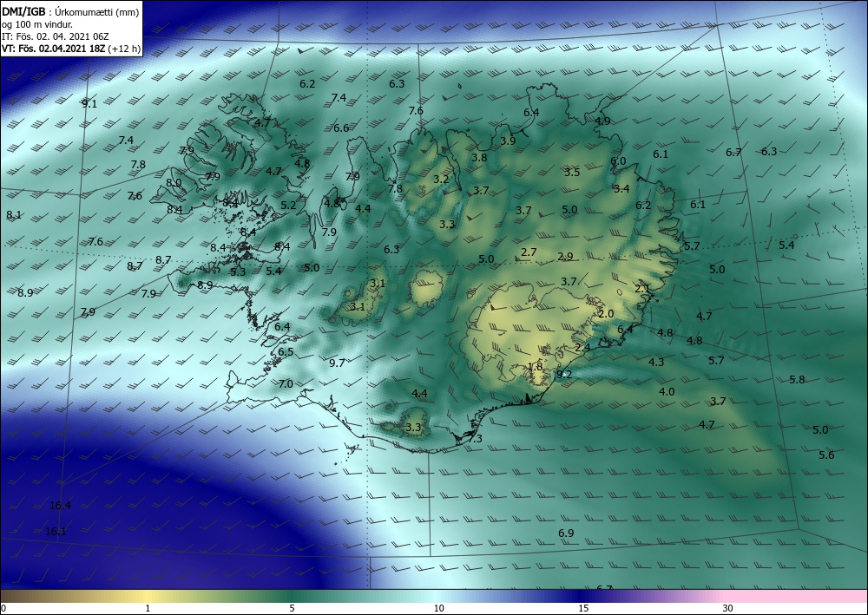Click the 3.4 value on the map
The width and height of the screenshot is (868, 615).
pyautogui.click(x=621, y=189)
